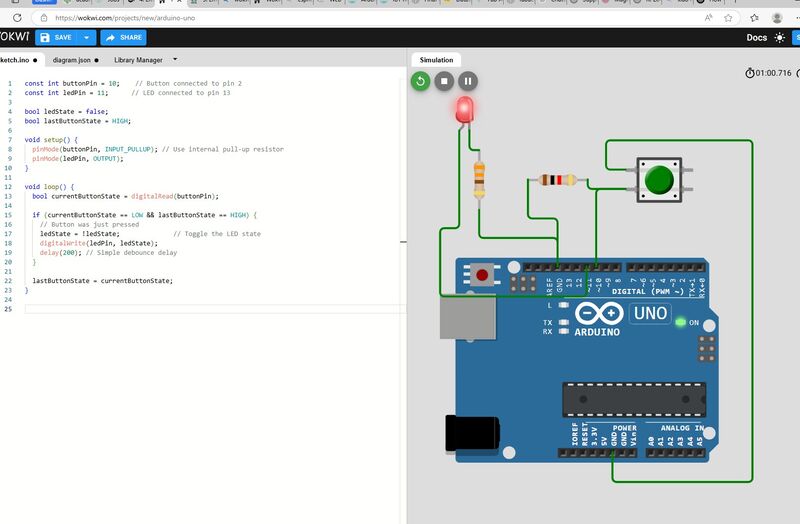Open the browser favorites list icon
Viewport: 800px width, 524px height.
[755, 18]
